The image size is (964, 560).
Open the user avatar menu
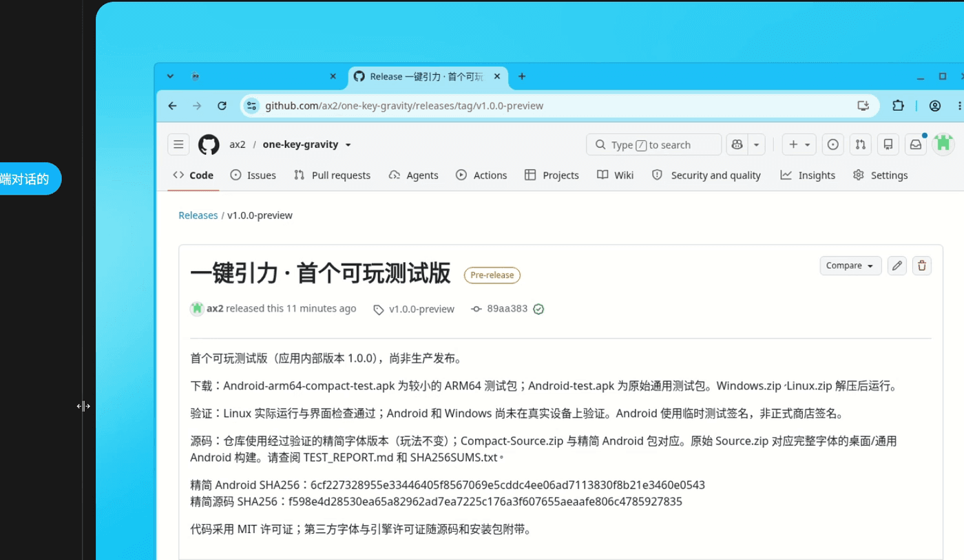coord(943,144)
